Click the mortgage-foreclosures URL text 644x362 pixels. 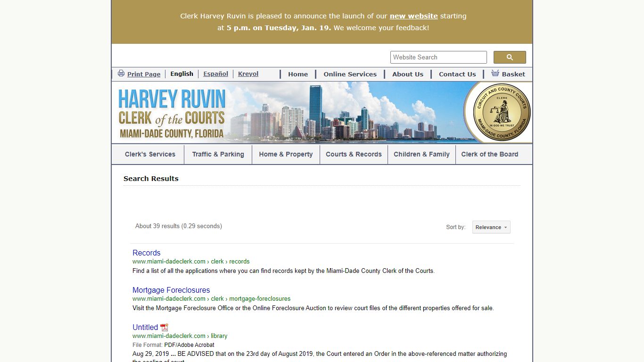211,298
